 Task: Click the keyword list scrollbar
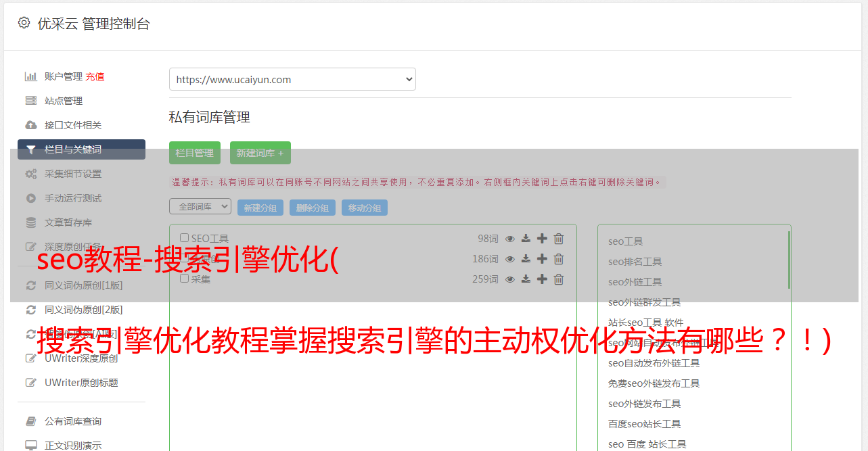(x=789, y=260)
